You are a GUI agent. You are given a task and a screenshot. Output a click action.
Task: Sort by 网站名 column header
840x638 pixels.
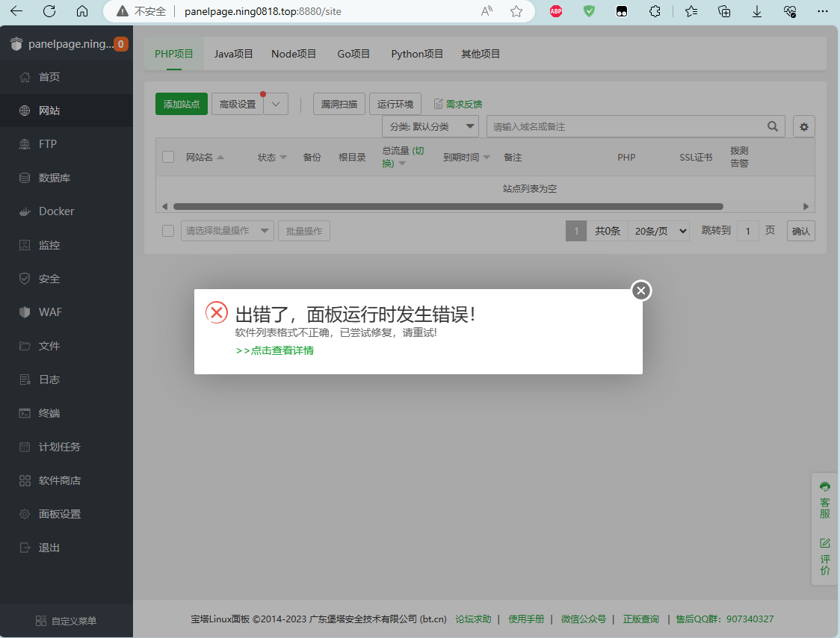205,157
